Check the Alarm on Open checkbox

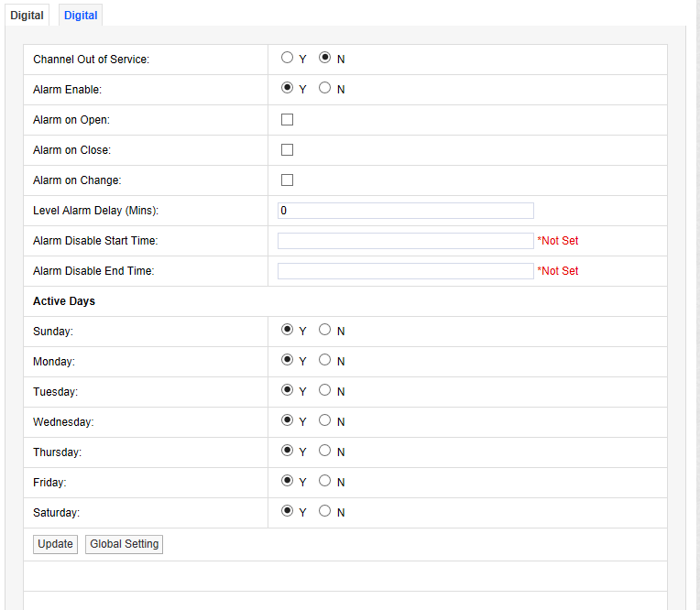click(288, 119)
